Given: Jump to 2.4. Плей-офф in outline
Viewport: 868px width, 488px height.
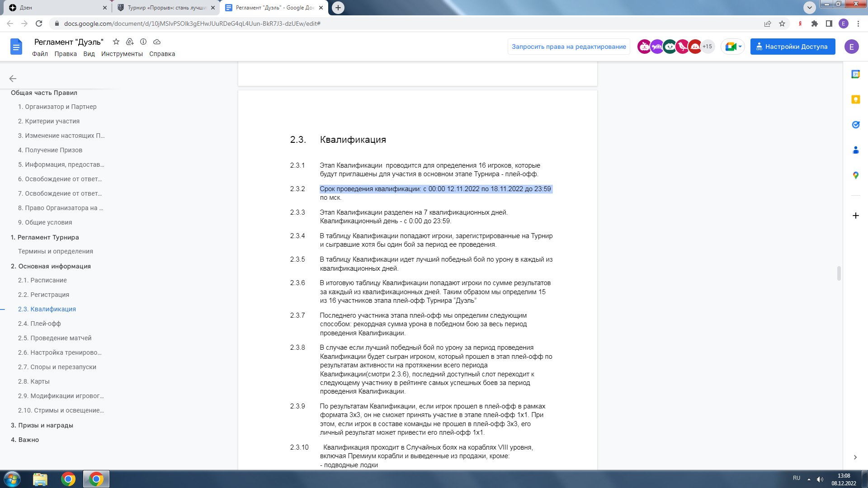Looking at the screenshot, I should pos(39,324).
